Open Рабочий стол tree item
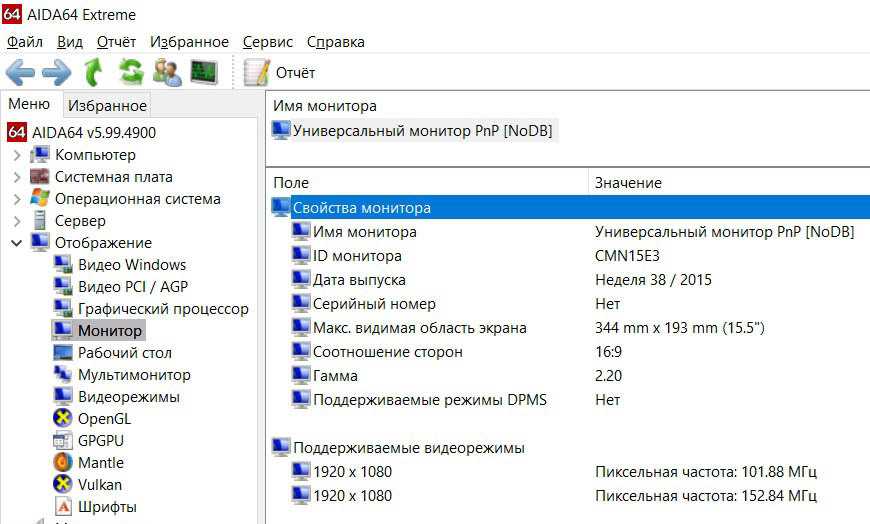The width and height of the screenshot is (870, 524). [x=125, y=353]
